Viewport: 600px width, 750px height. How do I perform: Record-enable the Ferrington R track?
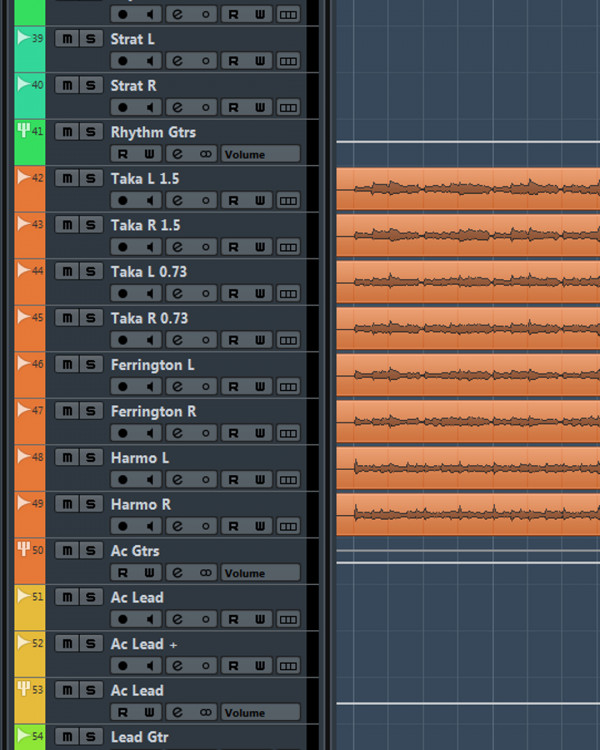[x=123, y=433]
